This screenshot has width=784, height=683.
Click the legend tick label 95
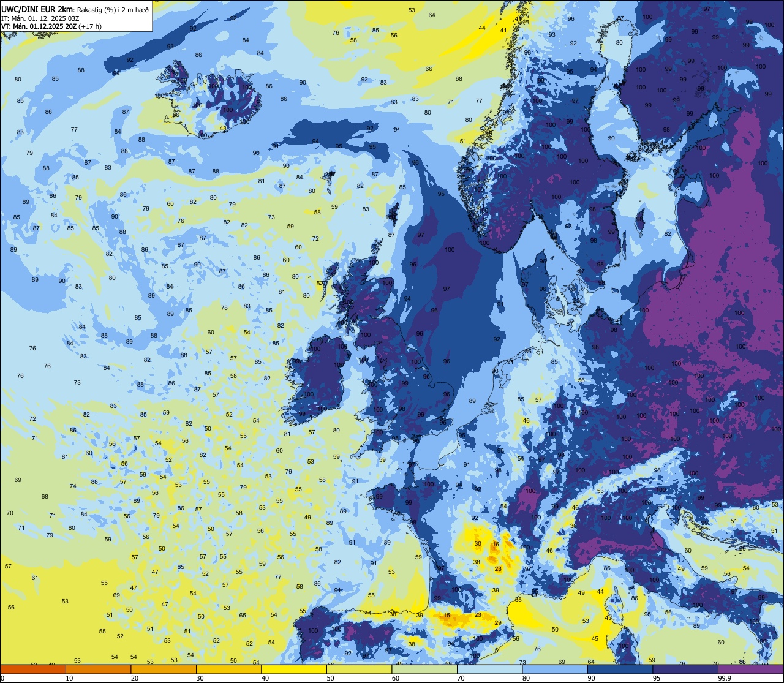[657, 678]
